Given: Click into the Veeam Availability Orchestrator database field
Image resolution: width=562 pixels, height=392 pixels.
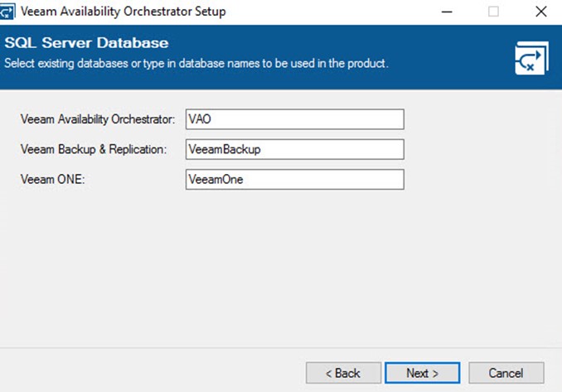Looking at the screenshot, I should pyautogui.click(x=294, y=119).
